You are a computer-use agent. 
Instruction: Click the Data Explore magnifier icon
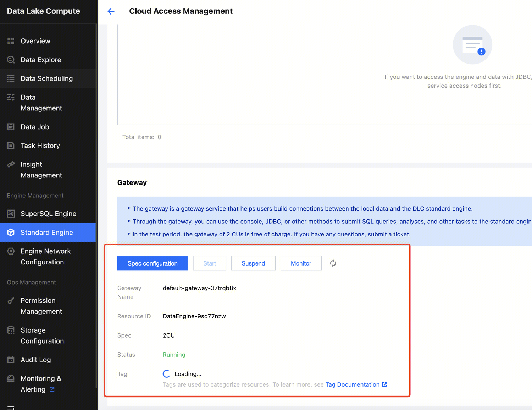click(x=11, y=60)
